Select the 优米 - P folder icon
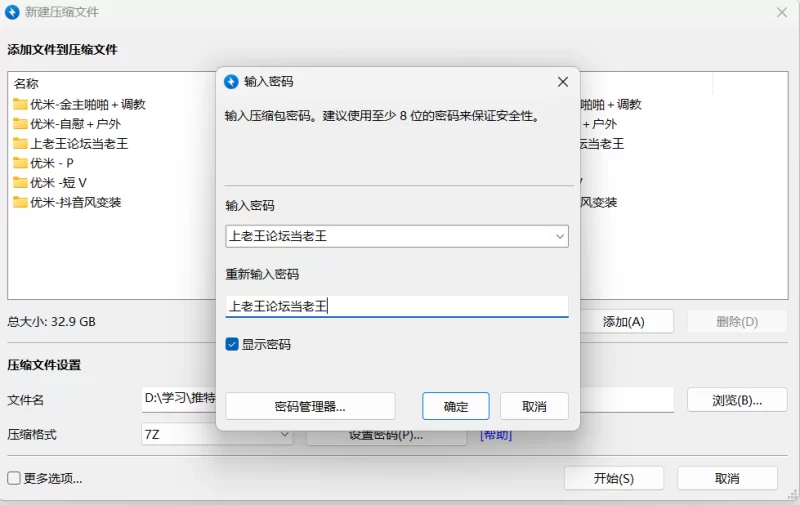The image size is (800, 505). click(x=20, y=163)
